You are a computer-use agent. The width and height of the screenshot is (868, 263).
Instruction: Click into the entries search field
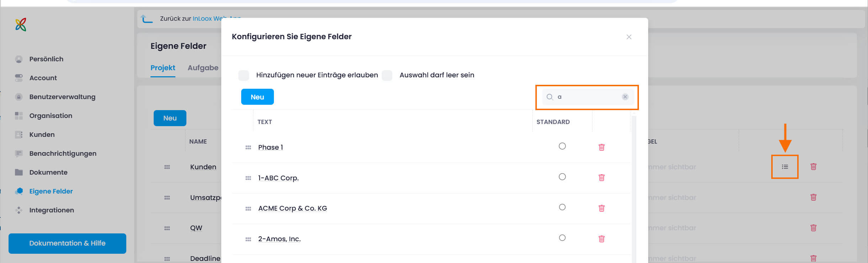tap(587, 97)
